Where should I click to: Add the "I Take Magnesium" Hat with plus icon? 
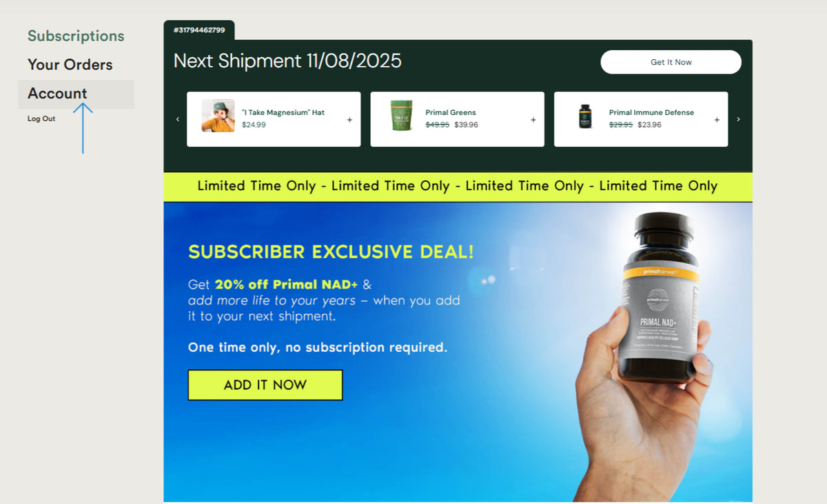click(x=349, y=120)
